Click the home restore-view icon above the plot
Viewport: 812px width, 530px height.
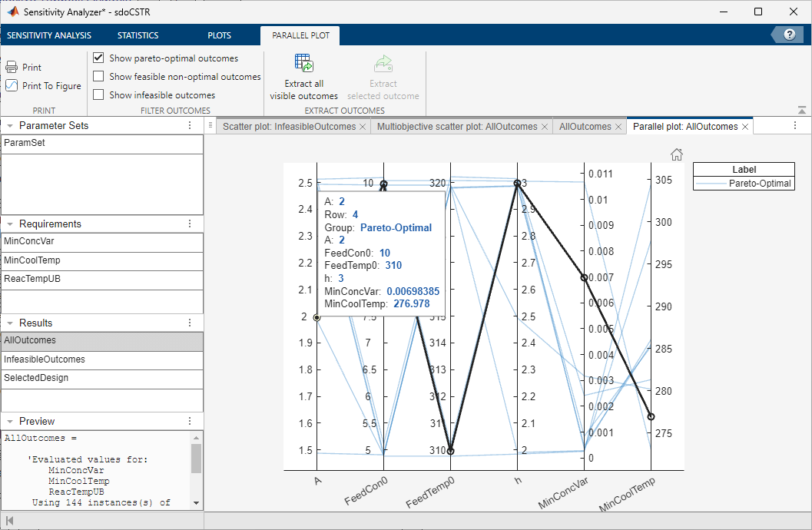click(x=677, y=154)
